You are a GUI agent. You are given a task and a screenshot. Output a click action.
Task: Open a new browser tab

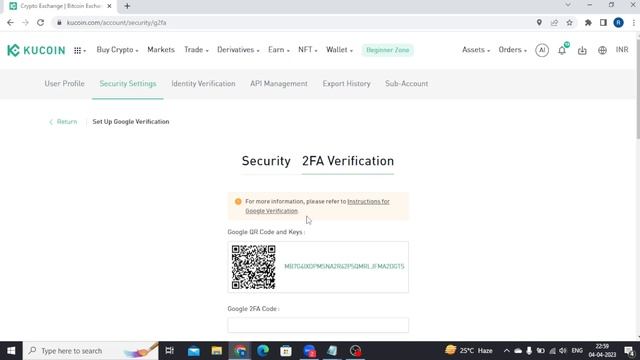(127, 6)
